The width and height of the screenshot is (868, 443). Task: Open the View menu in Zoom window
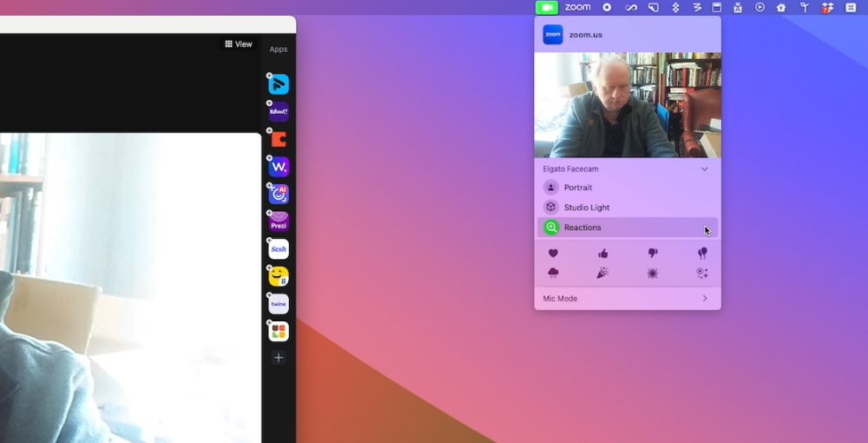click(x=239, y=44)
